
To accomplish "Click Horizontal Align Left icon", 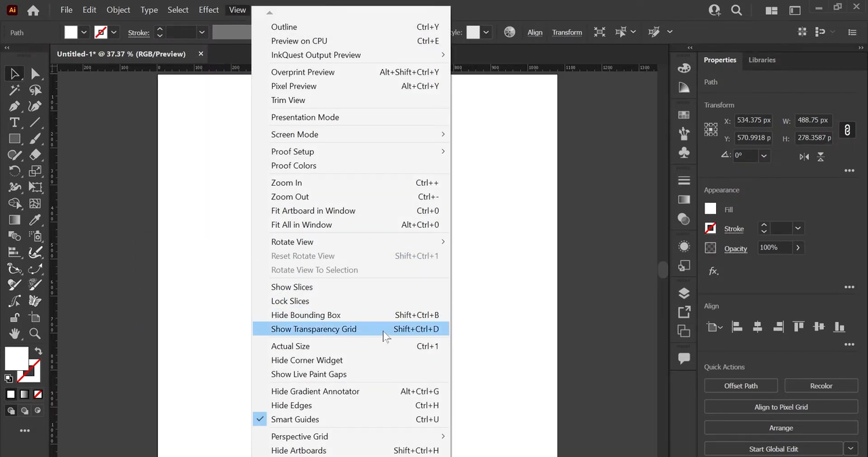I will tap(737, 327).
